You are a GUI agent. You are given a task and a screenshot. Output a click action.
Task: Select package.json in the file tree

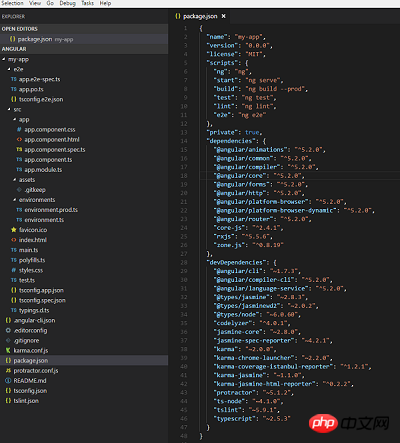84,360
